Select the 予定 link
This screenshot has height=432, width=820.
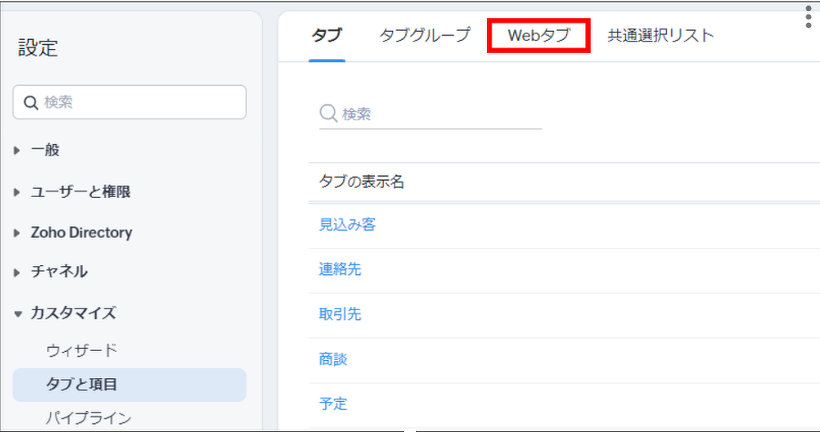(x=333, y=404)
